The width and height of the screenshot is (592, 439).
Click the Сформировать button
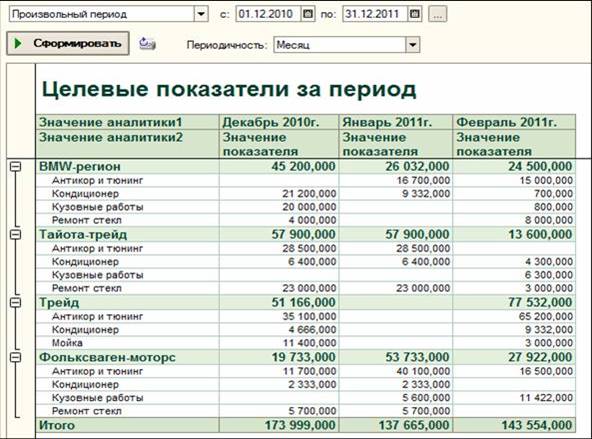click(68, 43)
